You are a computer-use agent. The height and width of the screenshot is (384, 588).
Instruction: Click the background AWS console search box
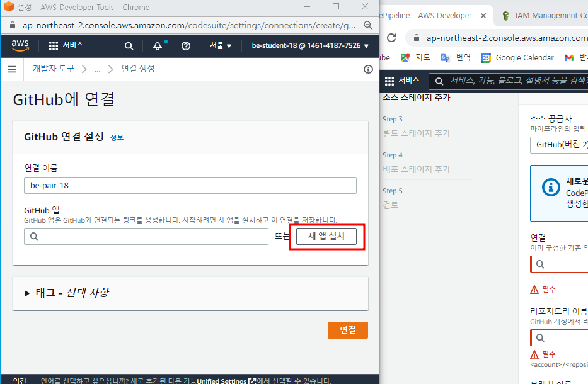[509, 81]
